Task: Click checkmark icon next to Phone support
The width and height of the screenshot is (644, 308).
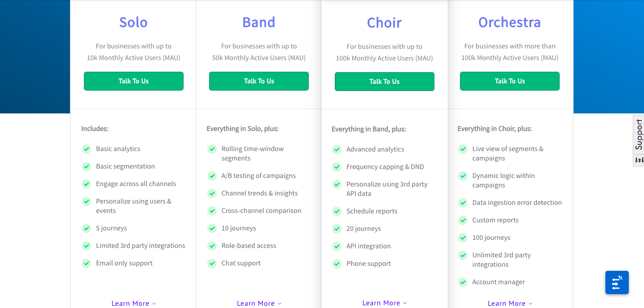Action: coord(337,264)
